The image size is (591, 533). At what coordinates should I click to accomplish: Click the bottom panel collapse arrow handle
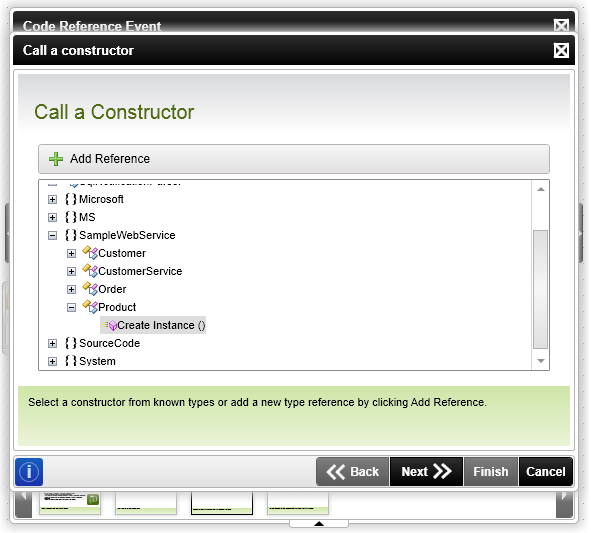click(x=319, y=523)
